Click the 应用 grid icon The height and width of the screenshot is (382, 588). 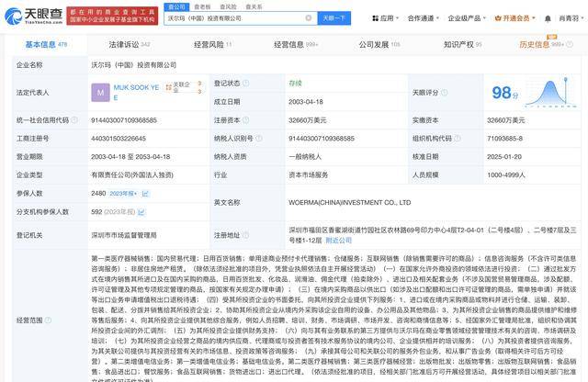coord(375,18)
